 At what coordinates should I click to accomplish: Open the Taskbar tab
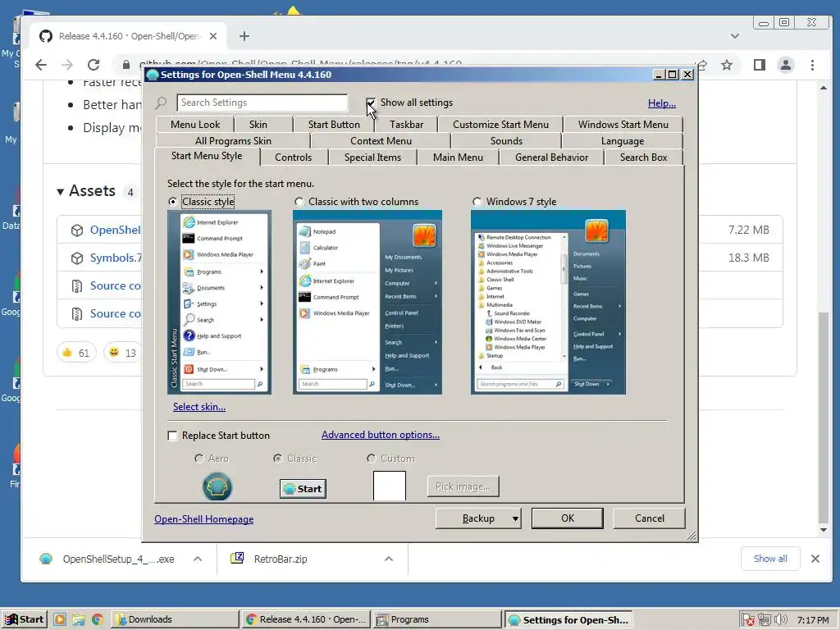coord(406,125)
